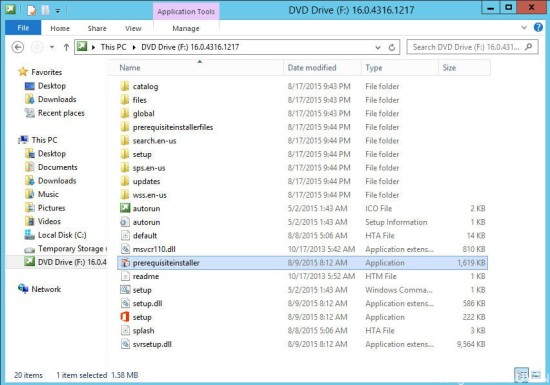Click the files folder icon
The image size is (550, 385).
click(125, 100)
